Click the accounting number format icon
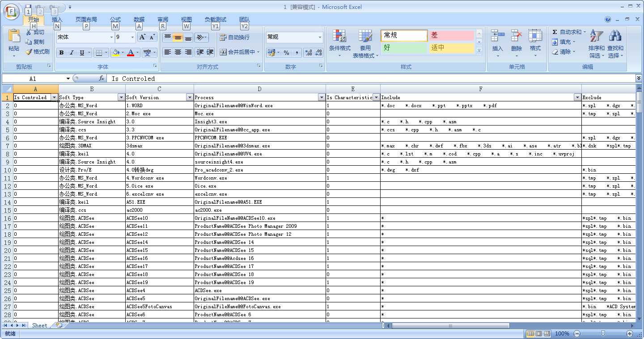 [271, 53]
